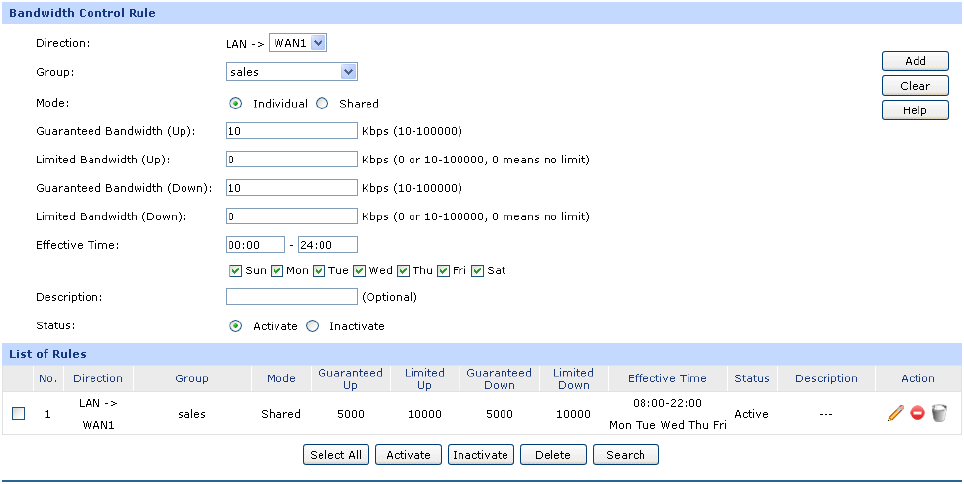Expand the Group dropdown showing sales

[x=291, y=72]
